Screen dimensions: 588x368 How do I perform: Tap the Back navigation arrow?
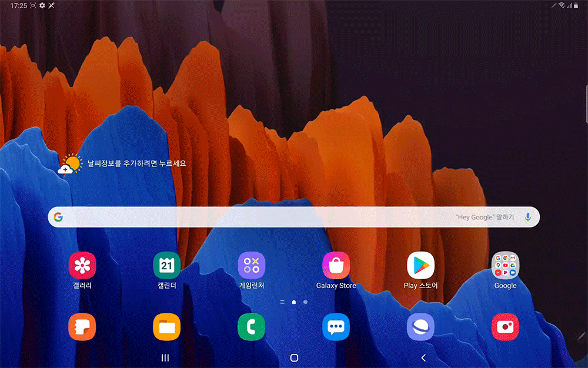click(x=423, y=357)
